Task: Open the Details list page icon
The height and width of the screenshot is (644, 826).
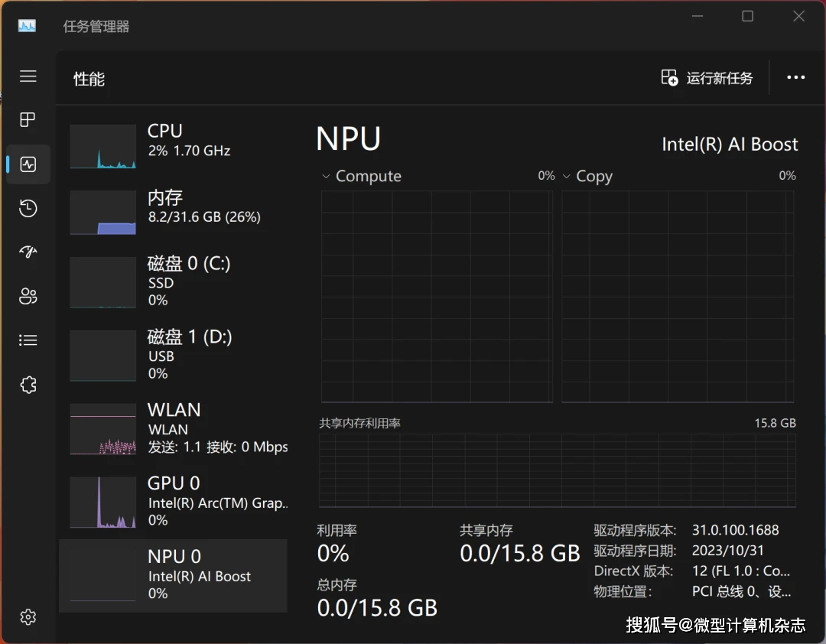Action: click(28, 340)
